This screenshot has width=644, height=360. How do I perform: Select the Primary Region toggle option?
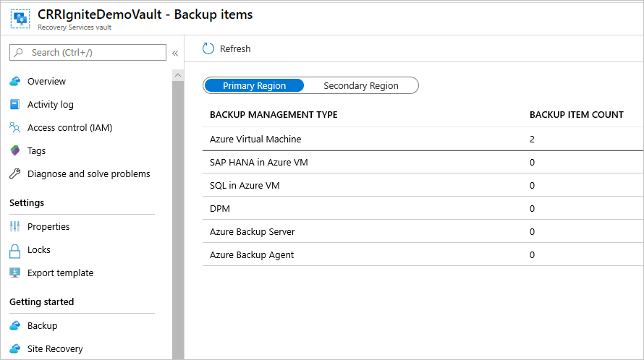254,86
